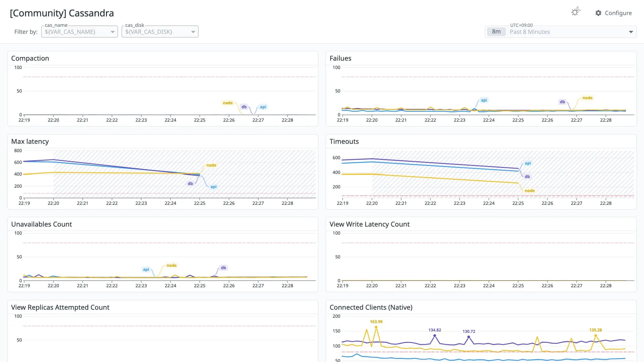Screen dimensions: 644x362
Task: Select the Compaction panel title
Action: [30, 58]
